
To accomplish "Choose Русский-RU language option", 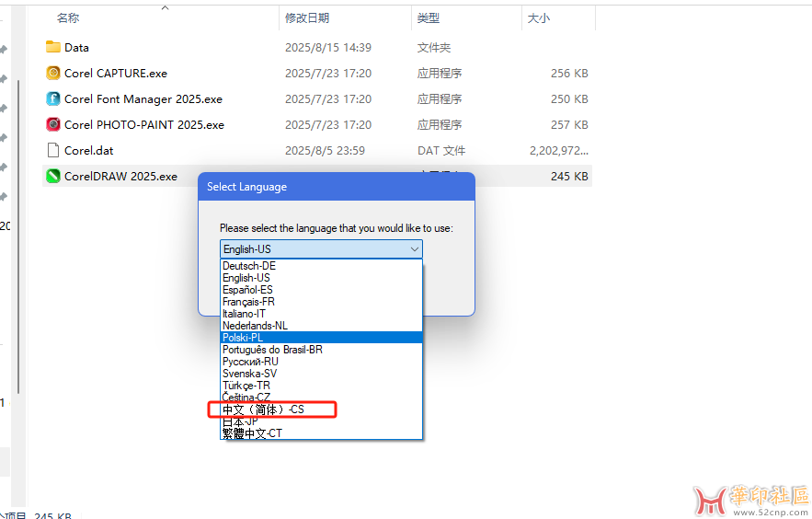I will [321, 362].
